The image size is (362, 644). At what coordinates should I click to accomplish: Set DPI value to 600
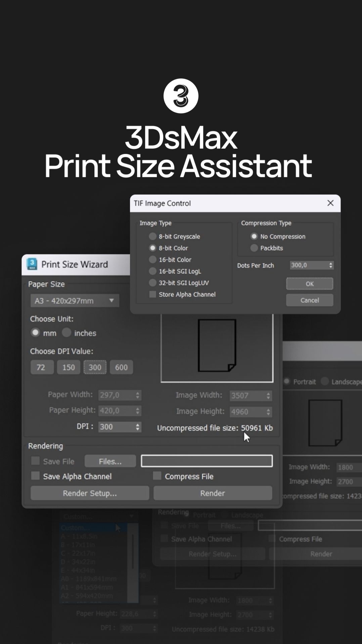(121, 367)
